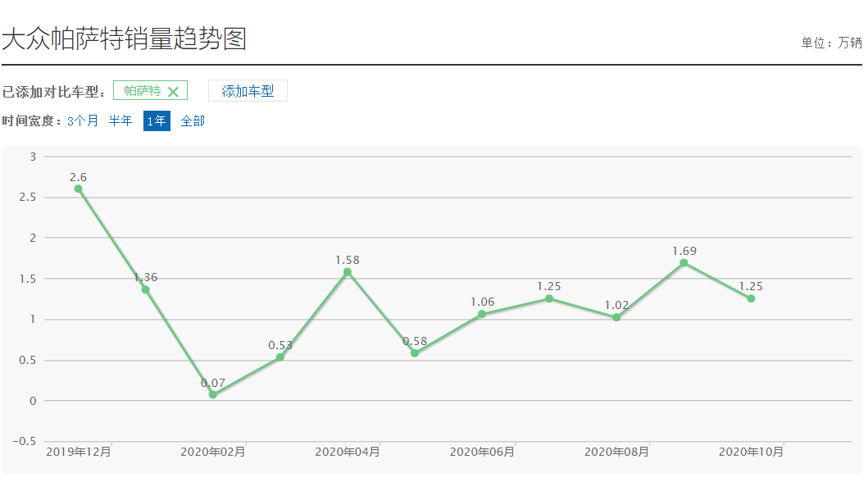Click the 1.58 value label above the line

[347, 260]
